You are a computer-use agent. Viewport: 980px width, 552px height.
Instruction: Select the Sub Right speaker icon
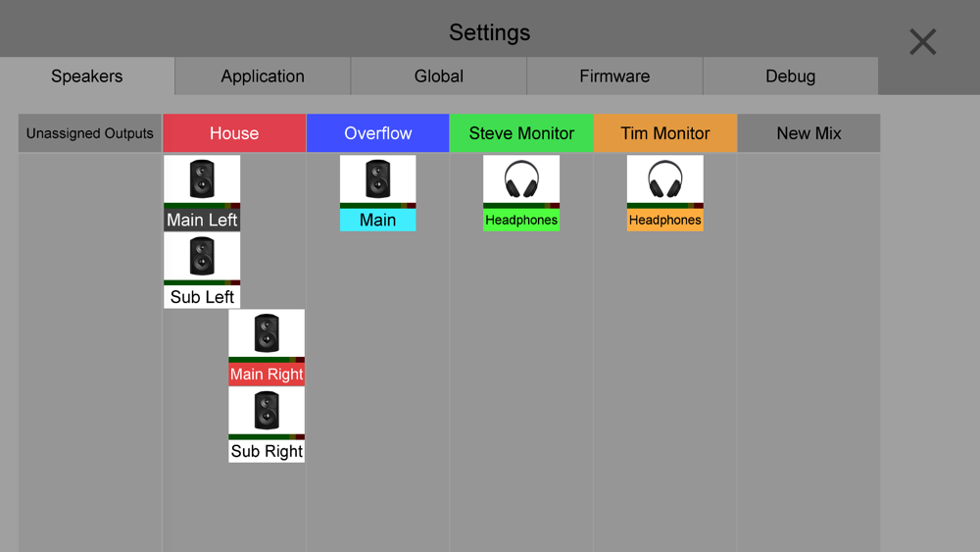point(267,411)
